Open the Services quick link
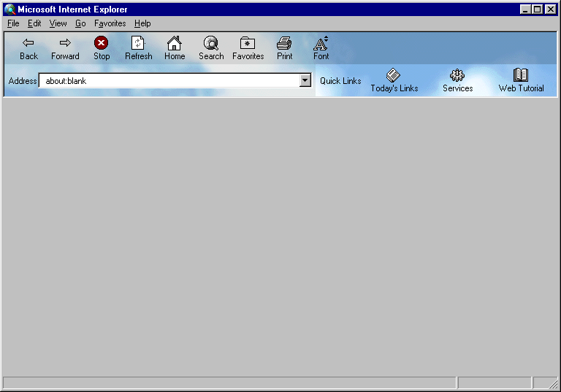561x392 pixels. point(457,80)
